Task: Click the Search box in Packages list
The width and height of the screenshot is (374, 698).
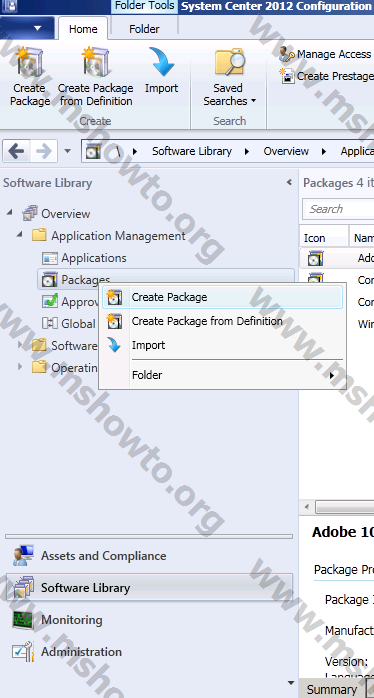Action: coord(338,209)
